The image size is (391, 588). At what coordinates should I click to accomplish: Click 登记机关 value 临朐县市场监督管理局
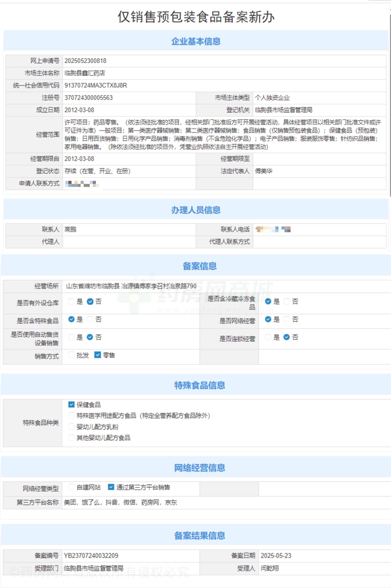pyautogui.click(x=284, y=110)
